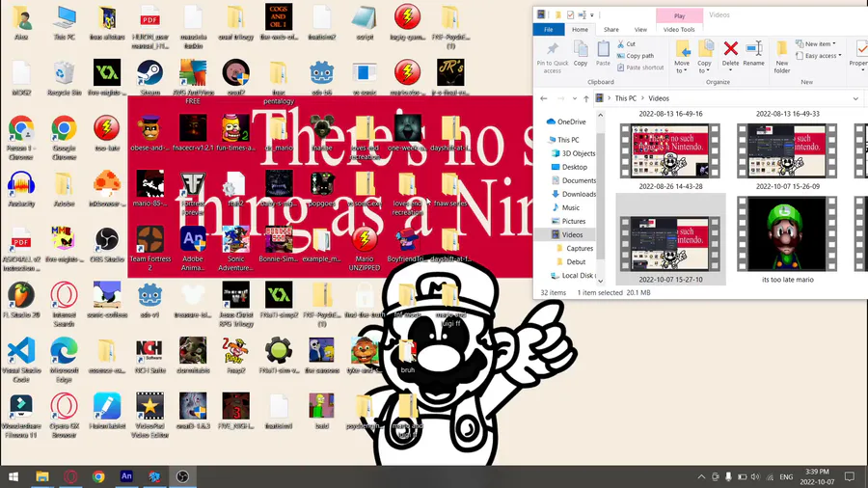Click the red Delete X icon

731,48
